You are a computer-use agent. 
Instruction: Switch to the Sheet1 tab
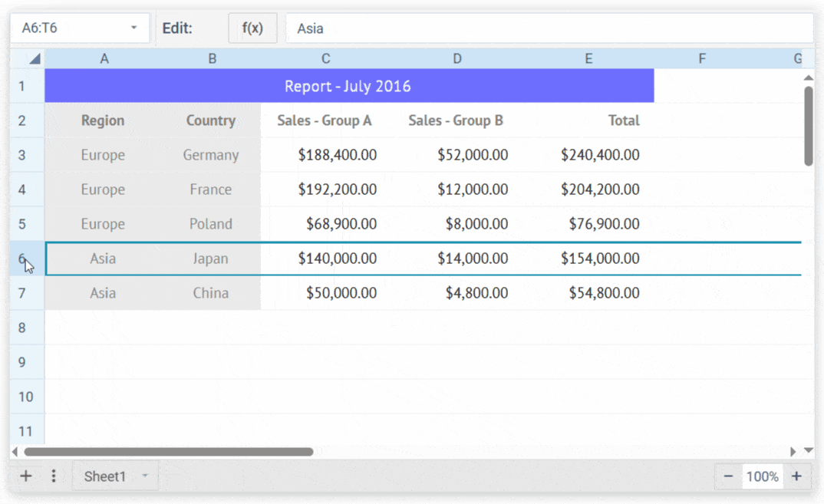(105, 476)
